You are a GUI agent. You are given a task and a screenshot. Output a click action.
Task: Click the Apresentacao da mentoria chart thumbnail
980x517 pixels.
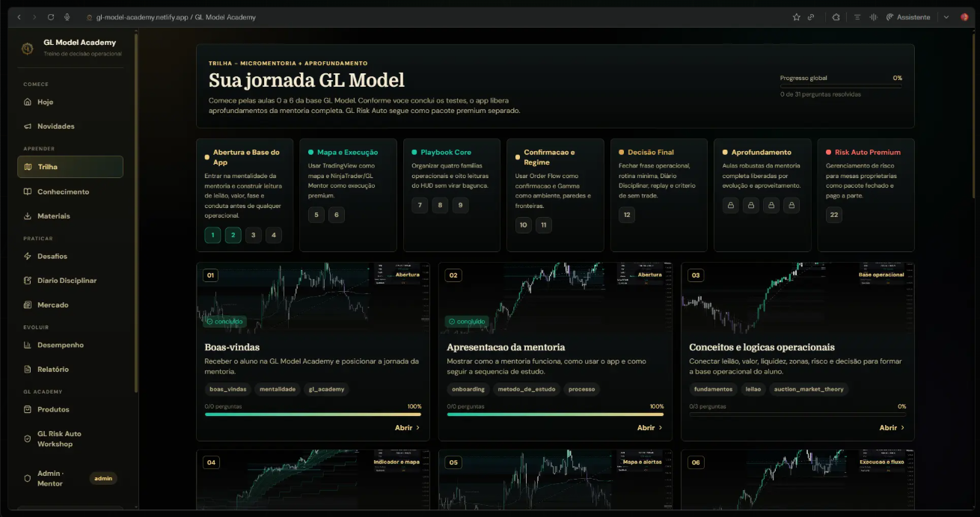555,298
